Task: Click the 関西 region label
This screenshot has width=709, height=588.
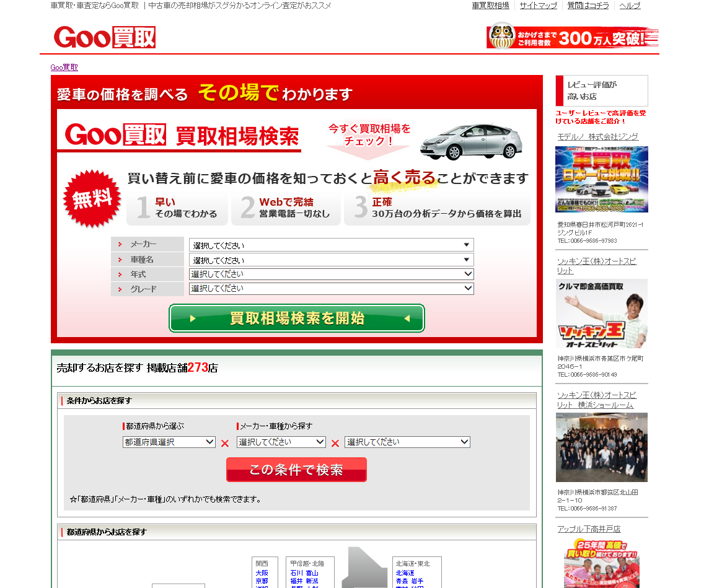Action: (x=262, y=564)
